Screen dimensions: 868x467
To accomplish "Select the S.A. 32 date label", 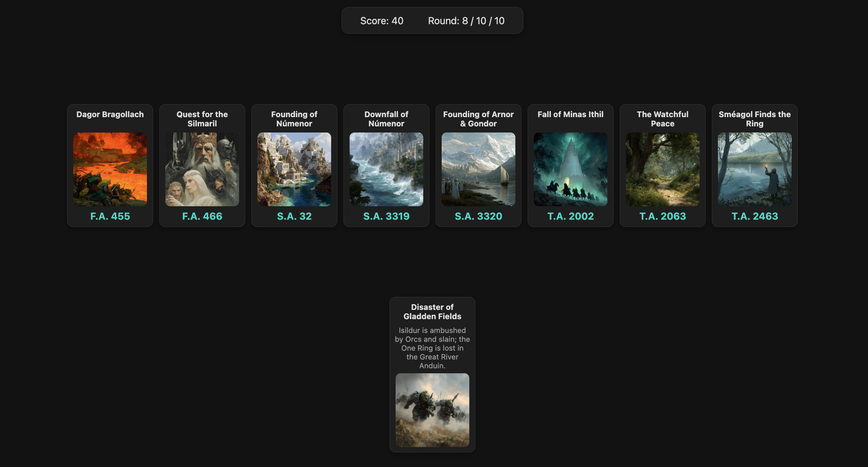I will [x=294, y=216].
